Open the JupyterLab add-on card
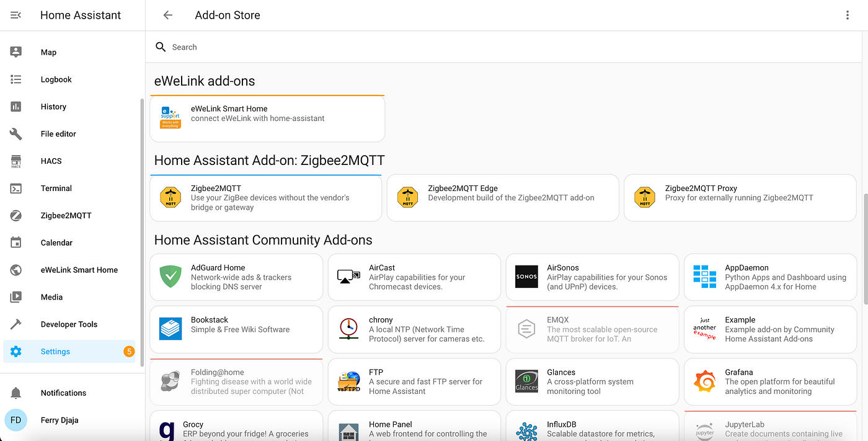Image resolution: width=868 pixels, height=441 pixels. (x=770, y=426)
